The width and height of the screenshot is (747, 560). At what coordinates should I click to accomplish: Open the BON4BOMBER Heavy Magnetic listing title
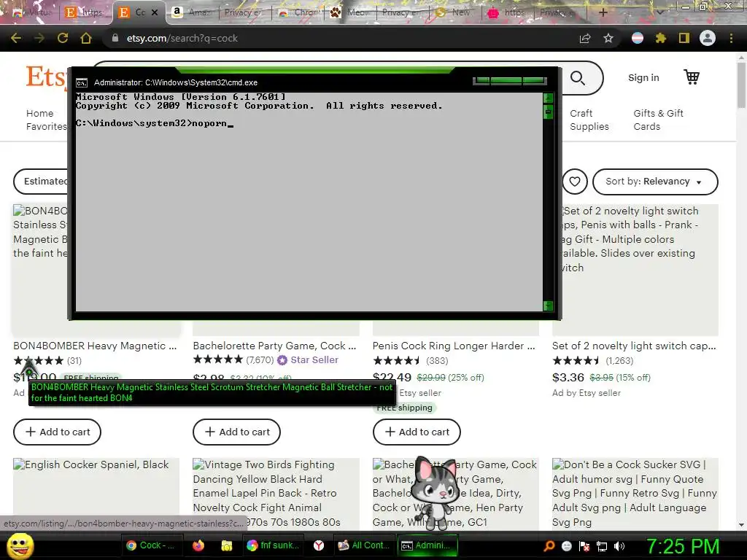pos(95,346)
